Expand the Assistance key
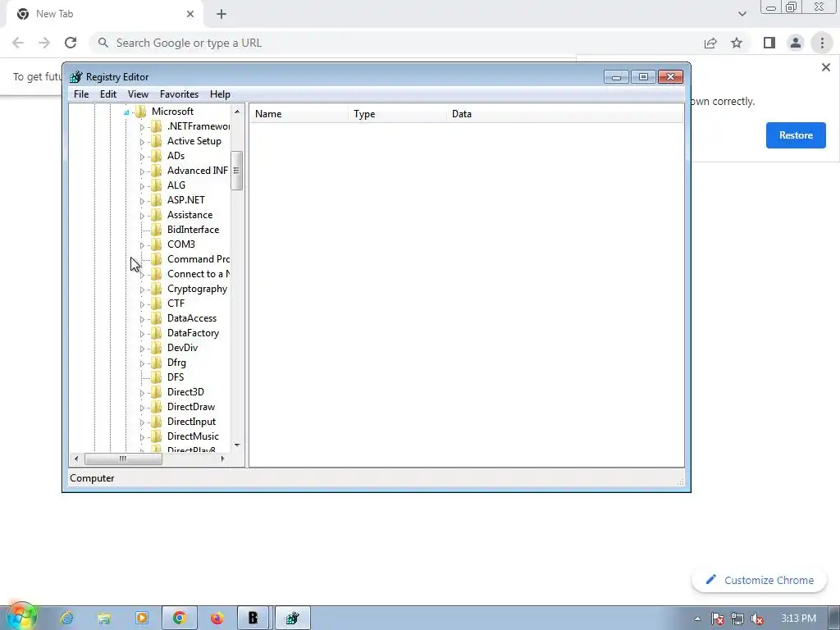This screenshot has width=840, height=630. point(142,216)
